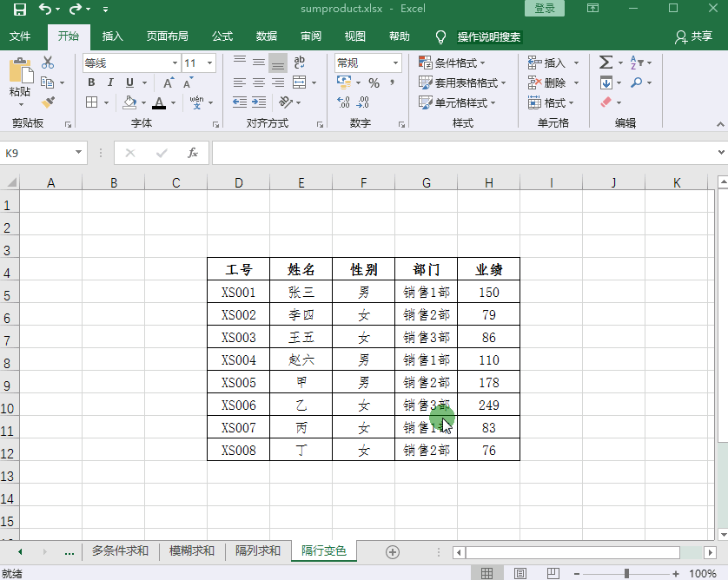The height and width of the screenshot is (580, 728).
Task: Click the Orientation text angle icon
Action: click(285, 102)
